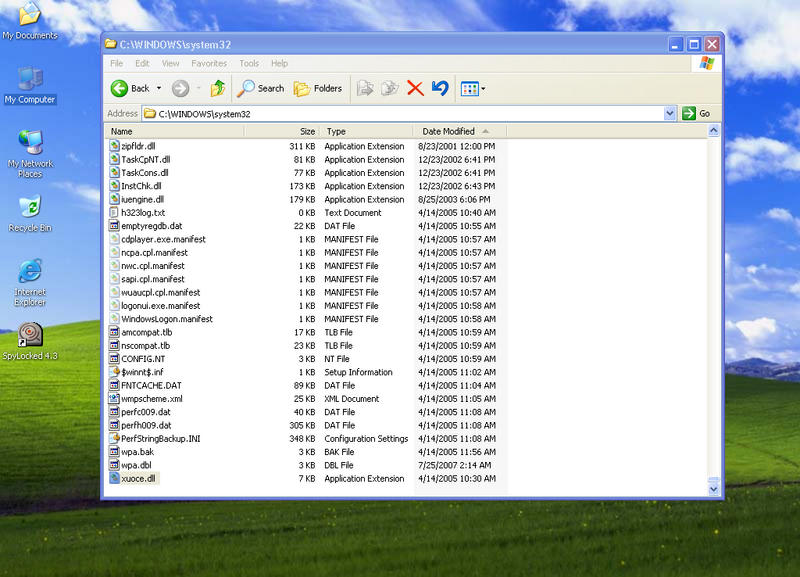
Task: Select the file FNTCACHE.DAT
Action: click(151, 385)
